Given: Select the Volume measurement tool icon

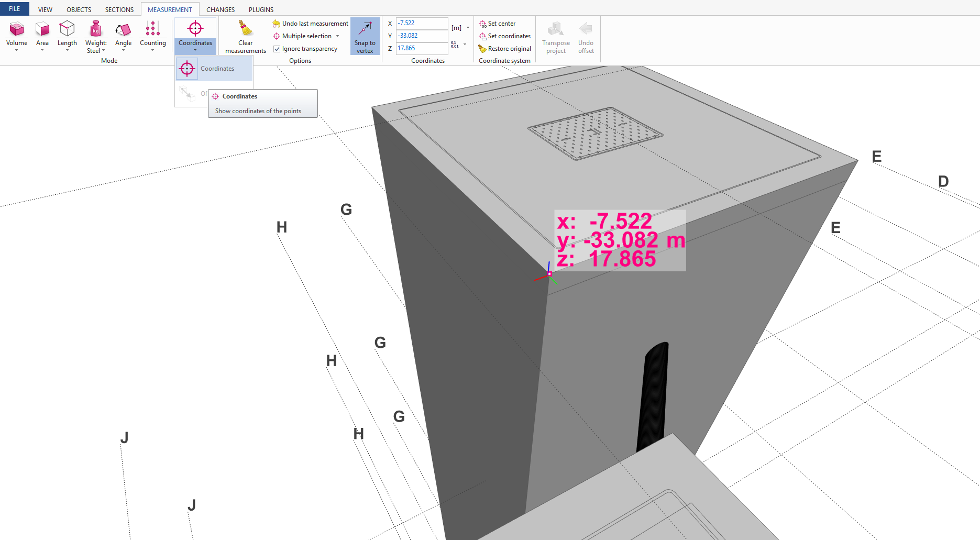Looking at the screenshot, I should (17, 28).
